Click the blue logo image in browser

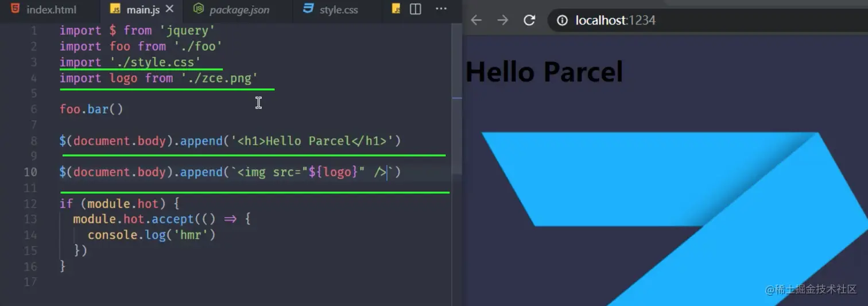pyautogui.click(x=675, y=219)
